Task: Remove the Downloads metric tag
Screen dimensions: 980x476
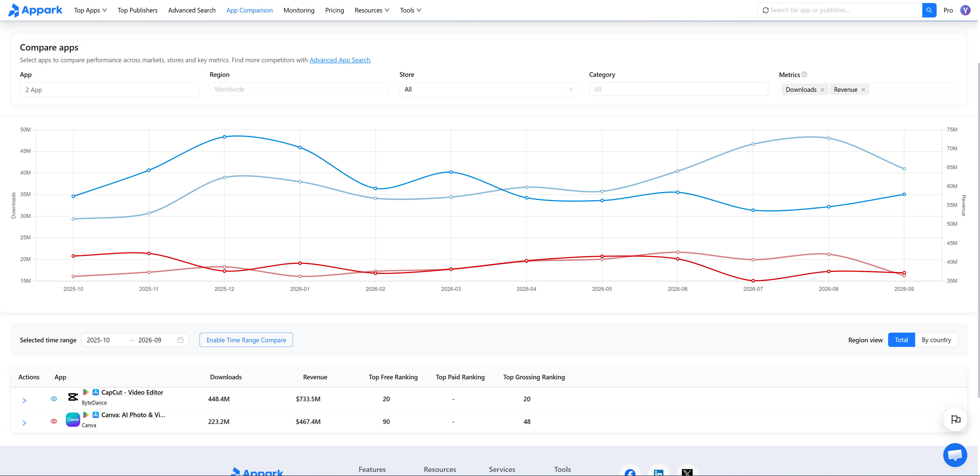Action: pyautogui.click(x=822, y=90)
